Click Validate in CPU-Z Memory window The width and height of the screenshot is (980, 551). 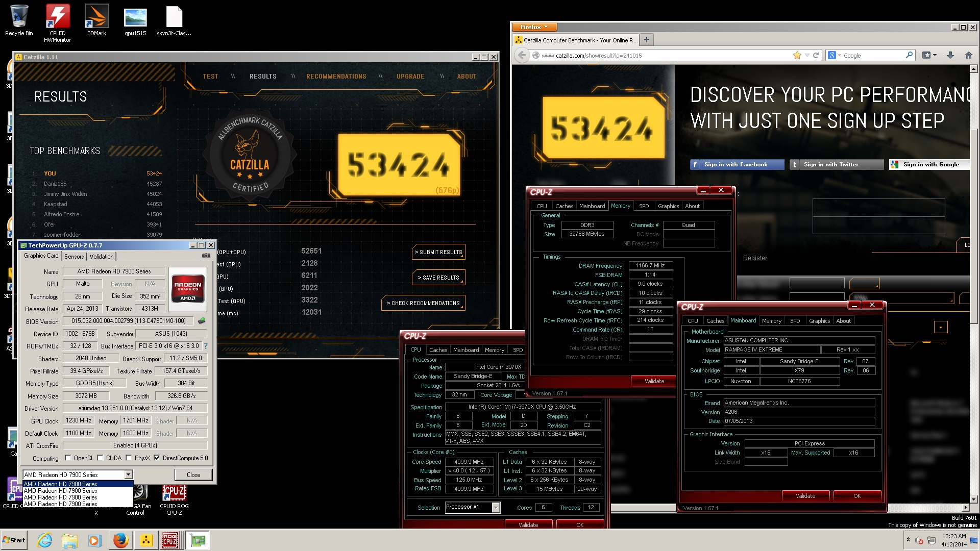(654, 381)
